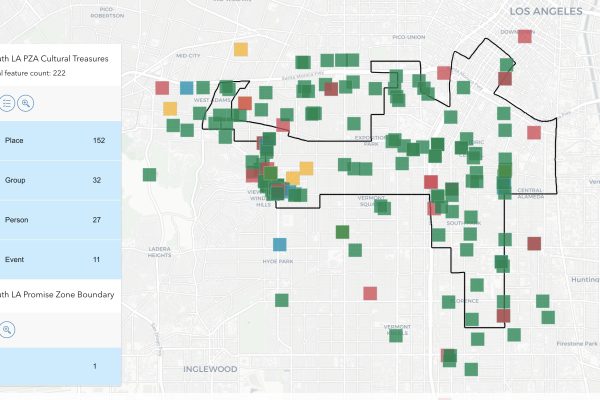
Task: Select the Group category row
Action: (x=60, y=180)
